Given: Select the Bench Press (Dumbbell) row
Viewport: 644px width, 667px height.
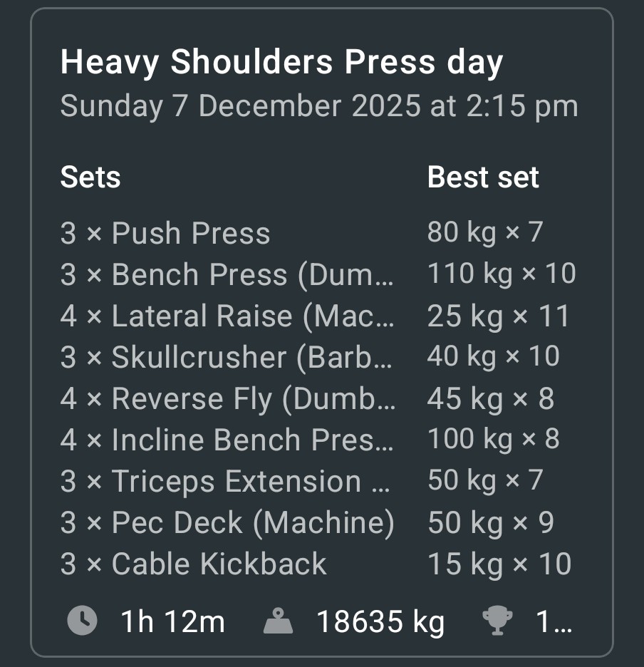Looking at the screenshot, I should click(227, 275).
